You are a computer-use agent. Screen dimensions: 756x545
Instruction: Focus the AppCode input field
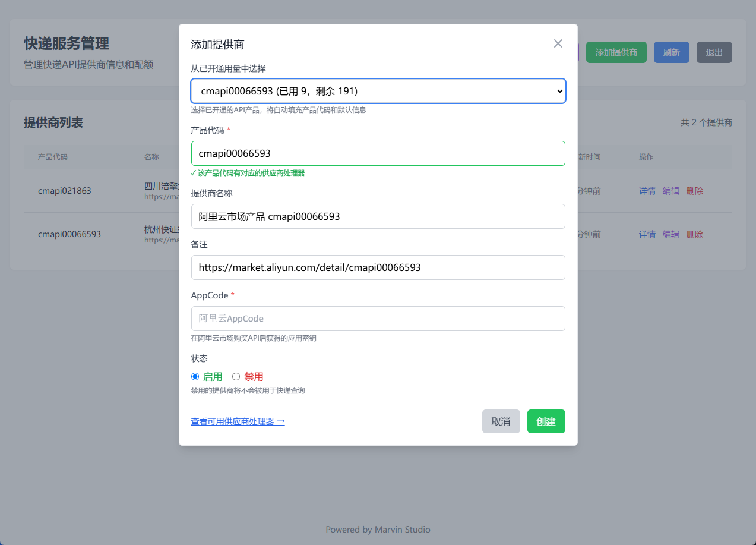pos(378,319)
